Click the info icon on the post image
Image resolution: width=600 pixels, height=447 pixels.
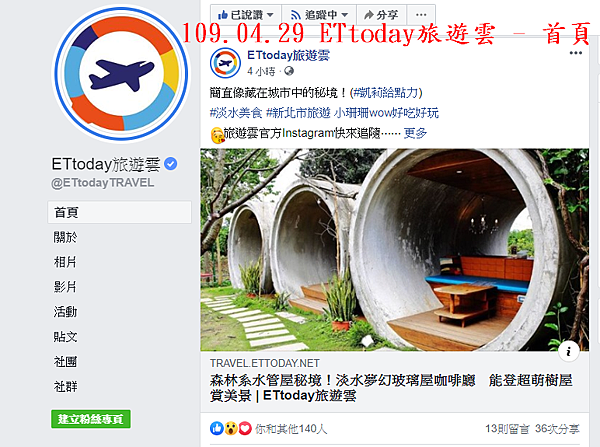[569, 351]
